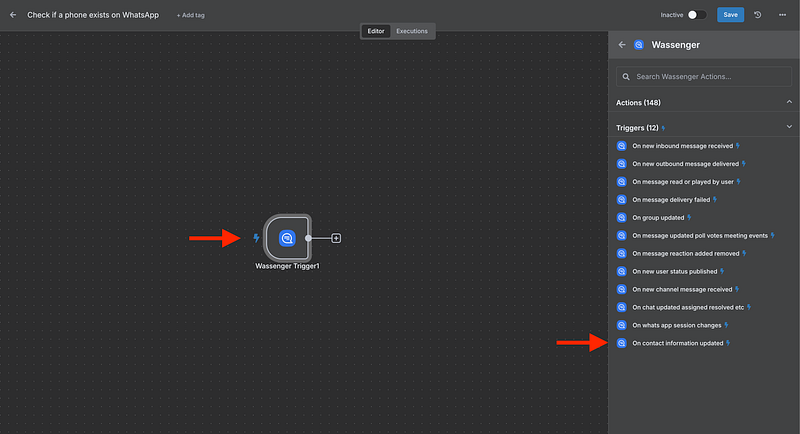Open the workflow history icon

[x=757, y=15]
